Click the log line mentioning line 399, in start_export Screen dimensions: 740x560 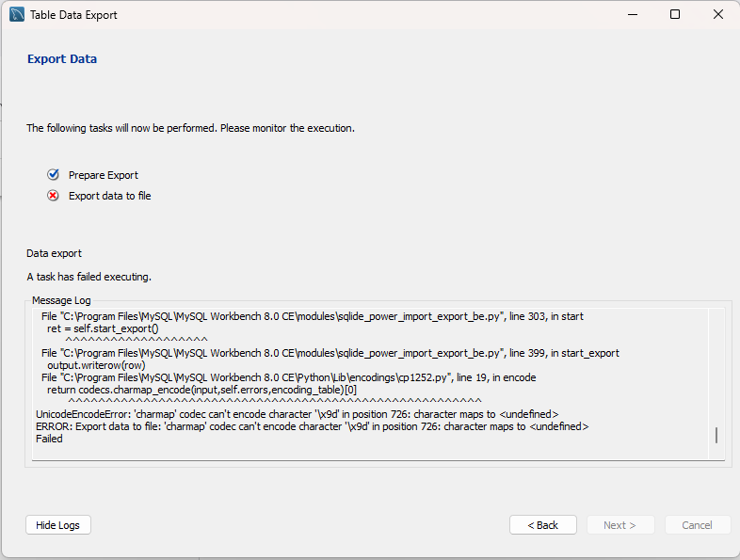coord(330,353)
